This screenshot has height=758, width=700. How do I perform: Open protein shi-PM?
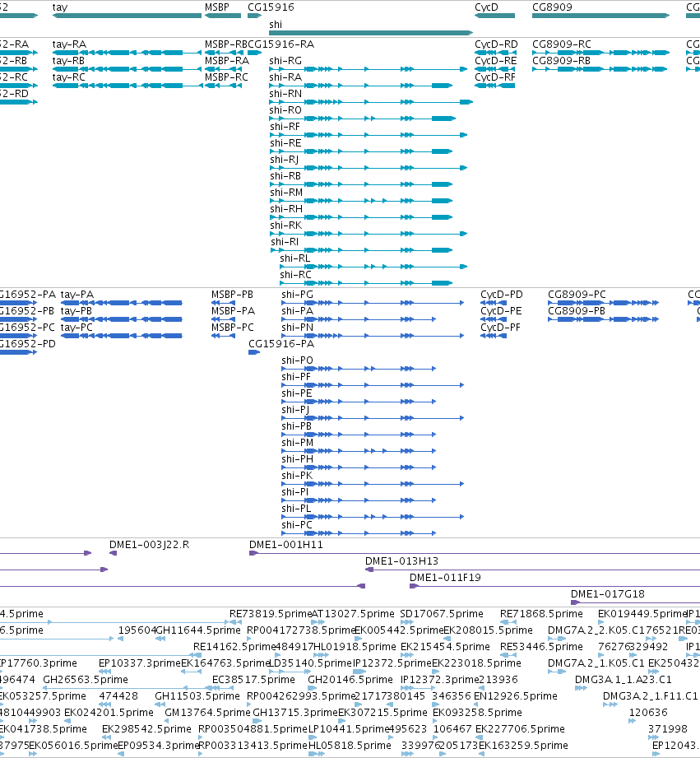298,442
